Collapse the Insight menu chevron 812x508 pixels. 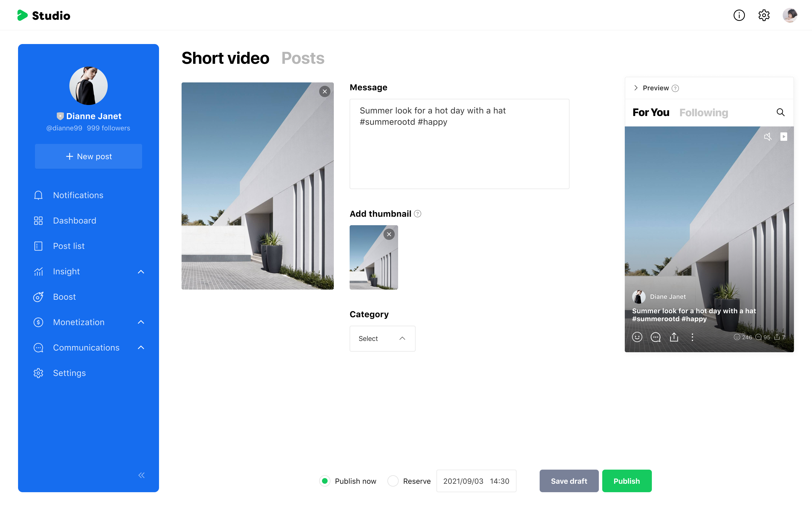(141, 271)
